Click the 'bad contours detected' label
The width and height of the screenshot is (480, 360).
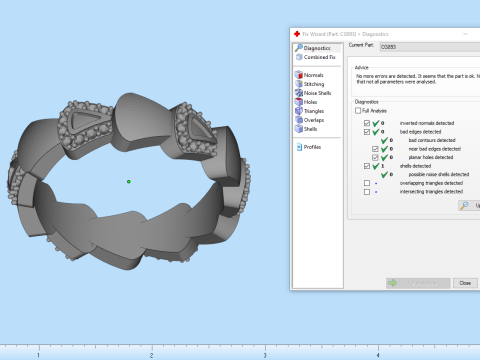click(x=432, y=140)
